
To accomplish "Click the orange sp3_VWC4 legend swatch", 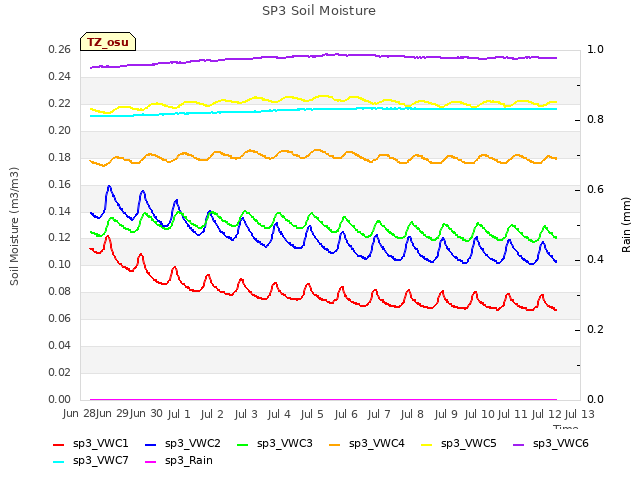I will point(335,445).
